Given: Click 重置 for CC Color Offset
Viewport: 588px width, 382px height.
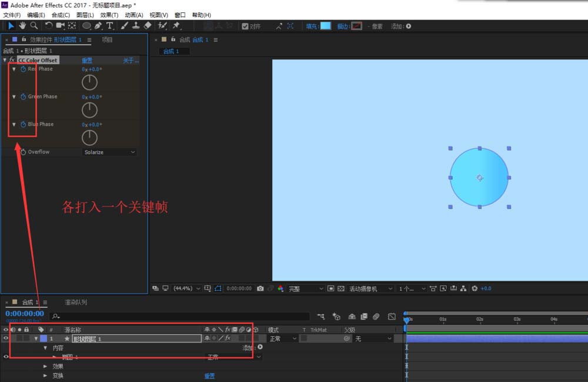Looking at the screenshot, I should pyautogui.click(x=87, y=60).
